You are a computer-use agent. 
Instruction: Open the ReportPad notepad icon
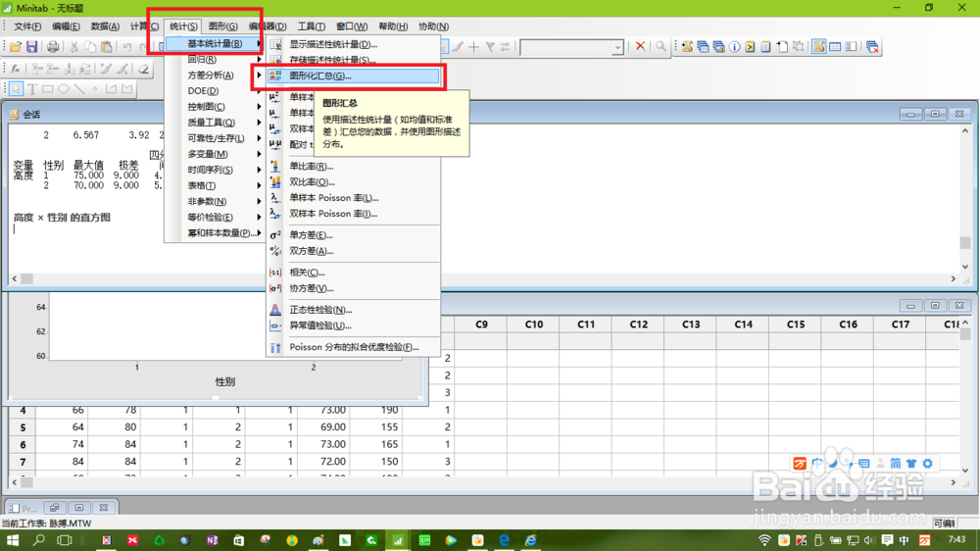coord(765,47)
